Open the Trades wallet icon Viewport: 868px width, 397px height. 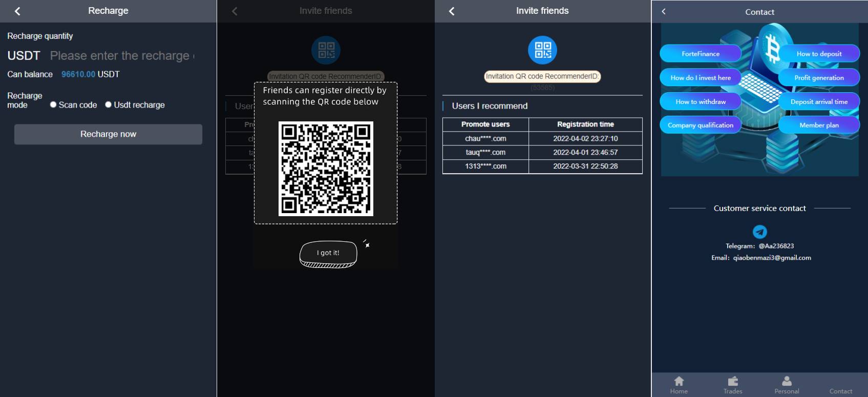(x=733, y=381)
